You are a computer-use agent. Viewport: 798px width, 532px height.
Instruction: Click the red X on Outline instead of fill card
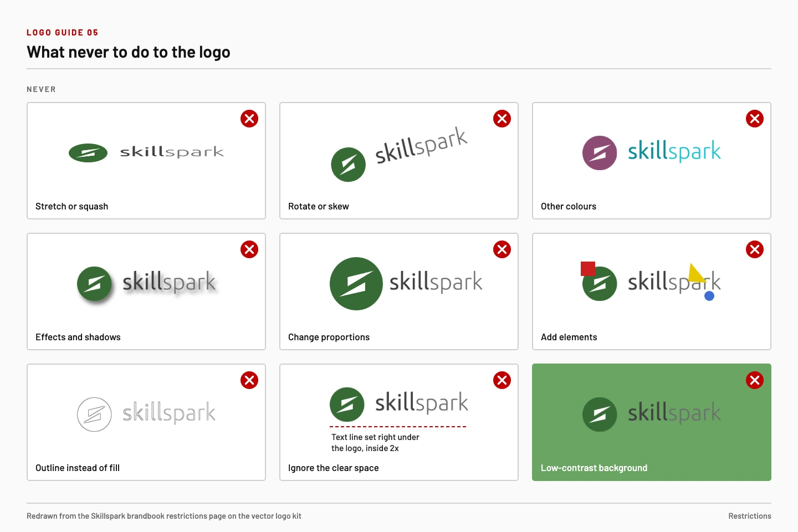click(x=249, y=380)
